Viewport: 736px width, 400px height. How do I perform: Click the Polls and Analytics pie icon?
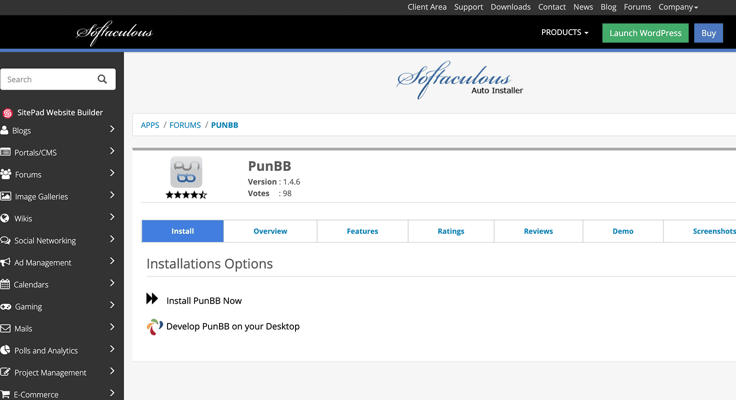tap(5, 350)
